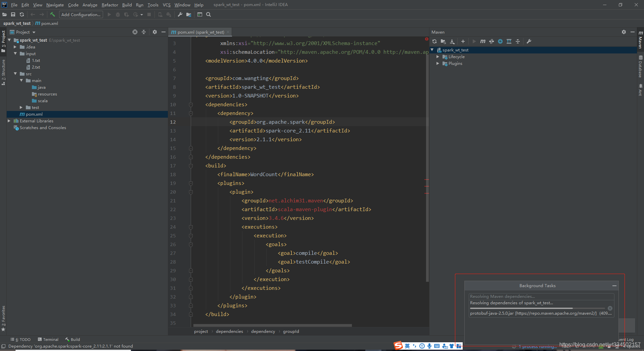Toggle the Ant tool window stripe button

[x=641, y=90]
